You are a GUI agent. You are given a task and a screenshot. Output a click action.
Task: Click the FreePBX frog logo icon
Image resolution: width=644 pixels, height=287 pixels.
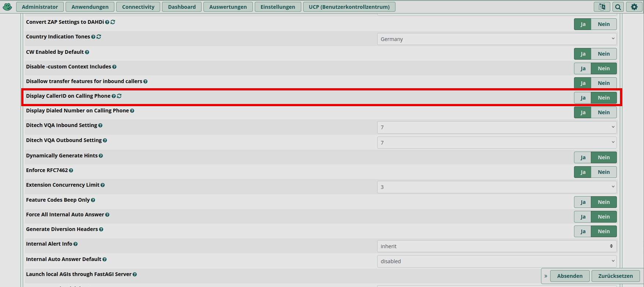pos(7,7)
